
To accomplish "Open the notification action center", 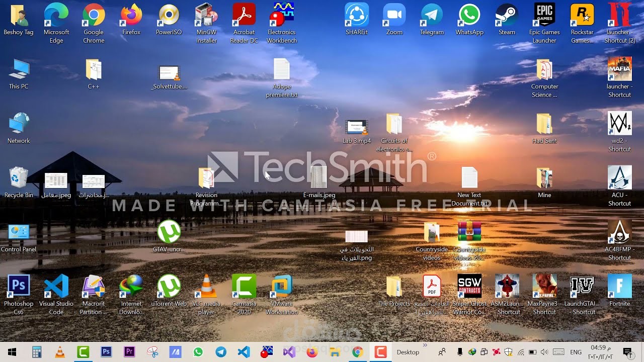I will [x=627, y=352].
